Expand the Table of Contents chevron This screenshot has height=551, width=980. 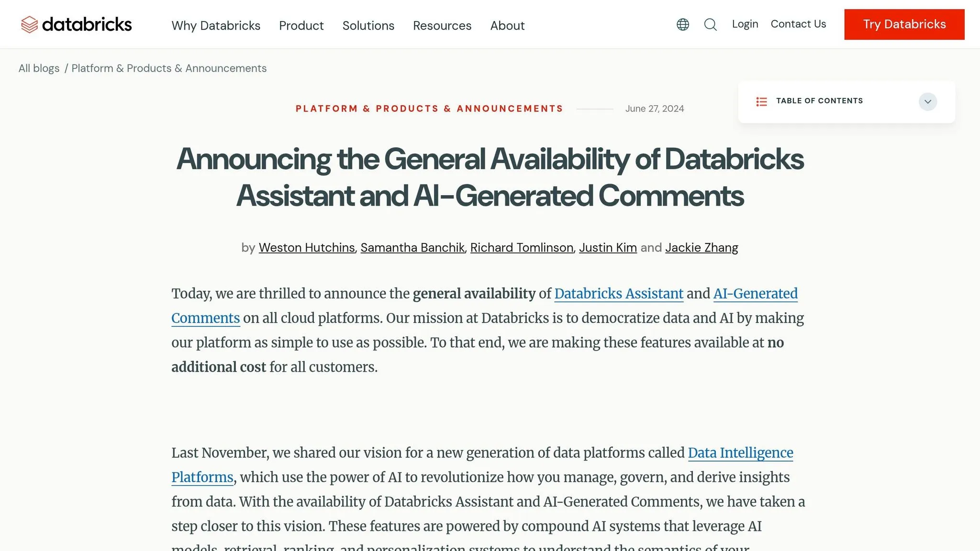click(x=927, y=101)
